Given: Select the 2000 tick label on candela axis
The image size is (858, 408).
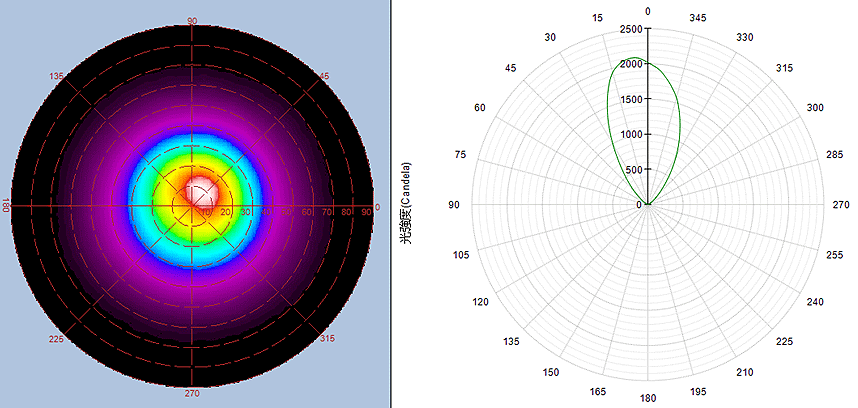Looking at the screenshot, I should coord(632,65).
